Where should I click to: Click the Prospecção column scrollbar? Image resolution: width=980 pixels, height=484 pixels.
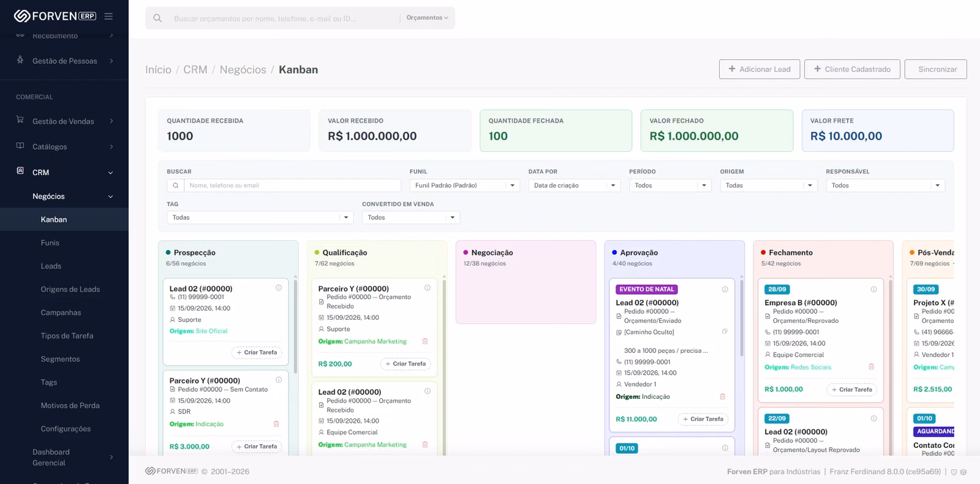point(295,326)
